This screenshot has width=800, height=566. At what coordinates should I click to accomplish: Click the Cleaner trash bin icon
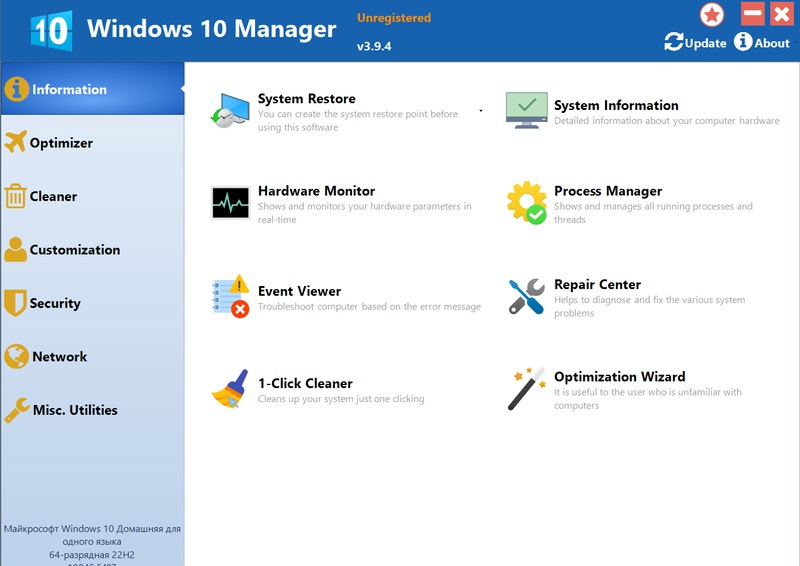pyautogui.click(x=15, y=196)
